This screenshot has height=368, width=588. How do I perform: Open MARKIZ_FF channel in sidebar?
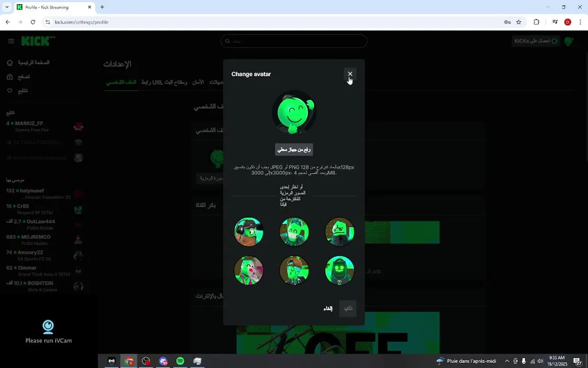point(44,127)
